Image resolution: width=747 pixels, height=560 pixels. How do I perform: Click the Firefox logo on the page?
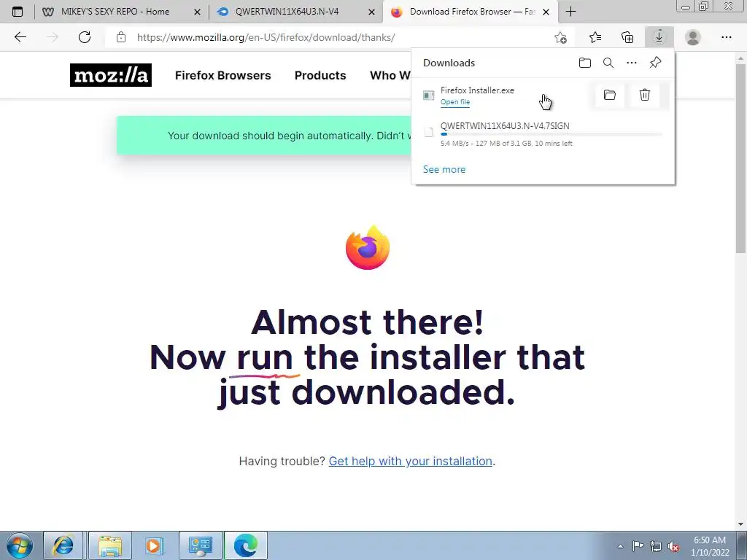point(368,248)
